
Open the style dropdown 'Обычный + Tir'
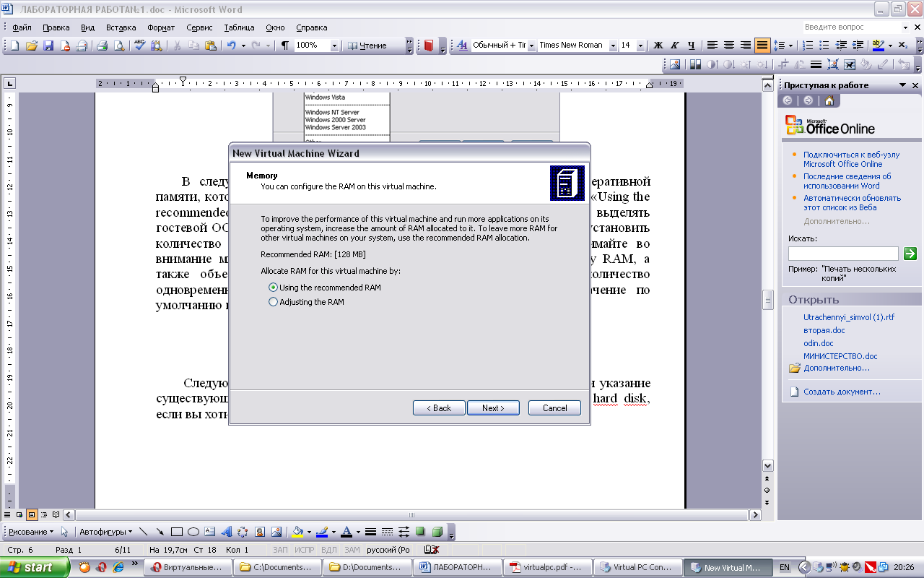(x=532, y=46)
